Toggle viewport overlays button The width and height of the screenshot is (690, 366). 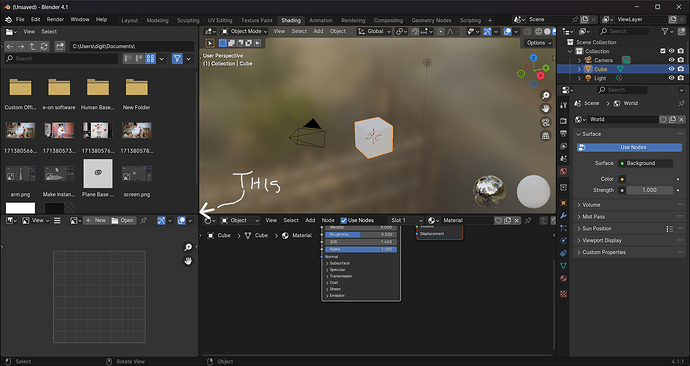pyautogui.click(x=507, y=31)
